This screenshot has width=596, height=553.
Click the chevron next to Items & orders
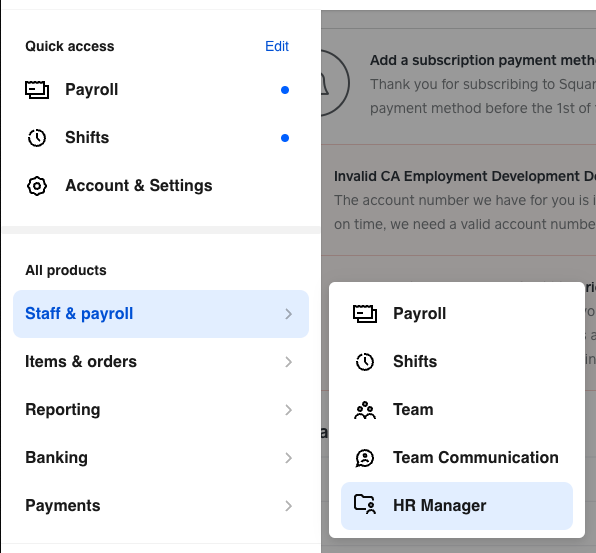coord(288,362)
